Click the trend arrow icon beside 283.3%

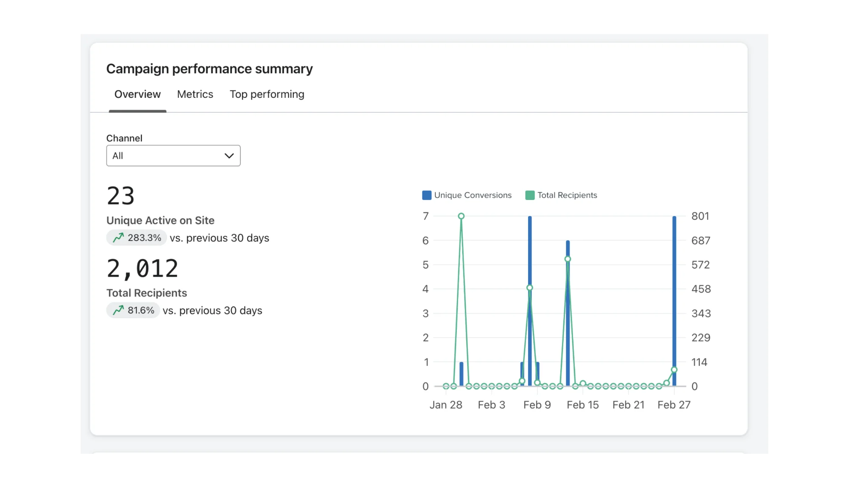pyautogui.click(x=118, y=238)
